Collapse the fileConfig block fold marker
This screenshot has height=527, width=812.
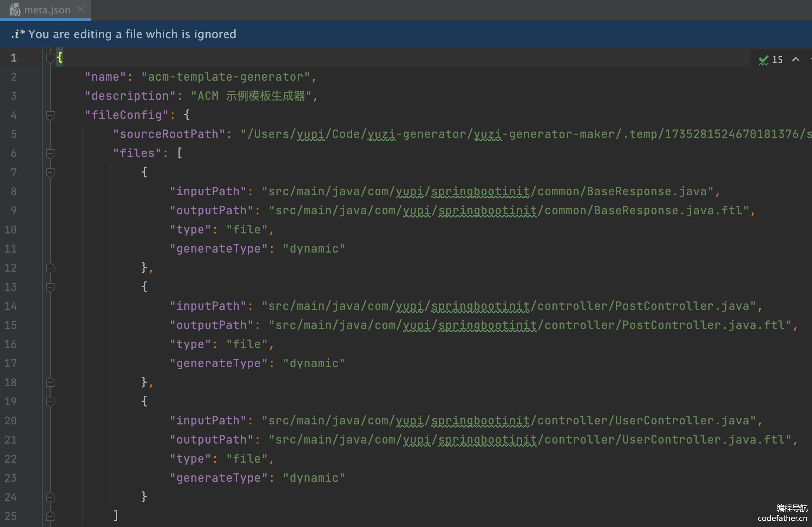coord(50,115)
